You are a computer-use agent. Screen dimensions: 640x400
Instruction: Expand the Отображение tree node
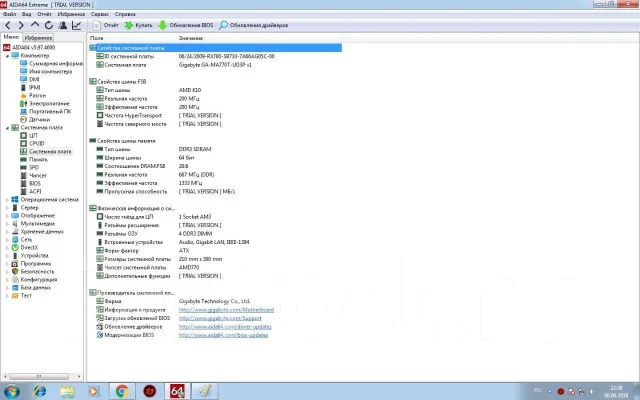pos(7,216)
